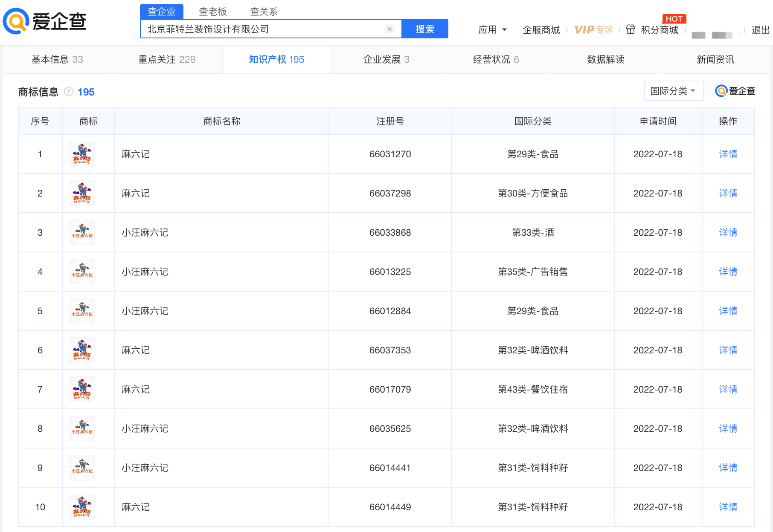This screenshot has height=532, width=773.
Task: Select the 重点关注 tab
Action: (167, 59)
